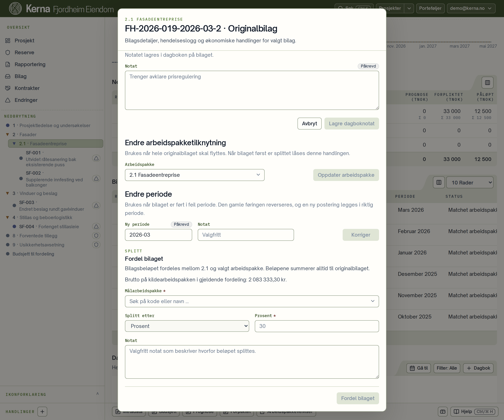Click the Kerna spiral logo
The width and height of the screenshot is (504, 420).
point(15,8)
